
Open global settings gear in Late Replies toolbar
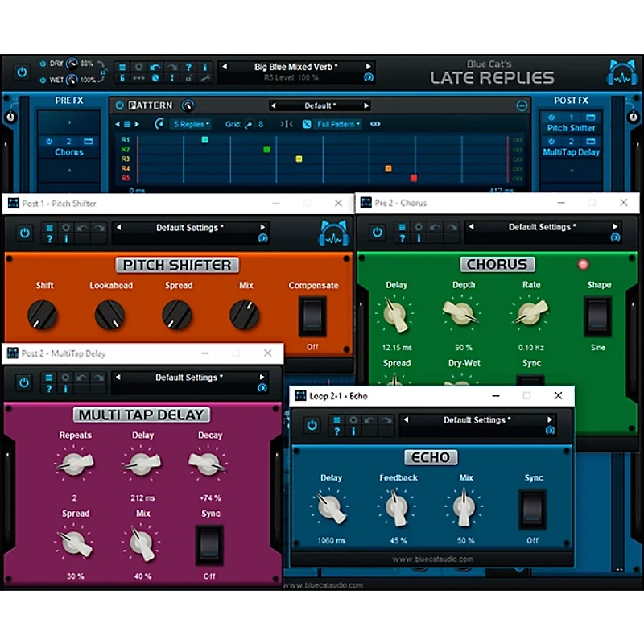[138, 67]
